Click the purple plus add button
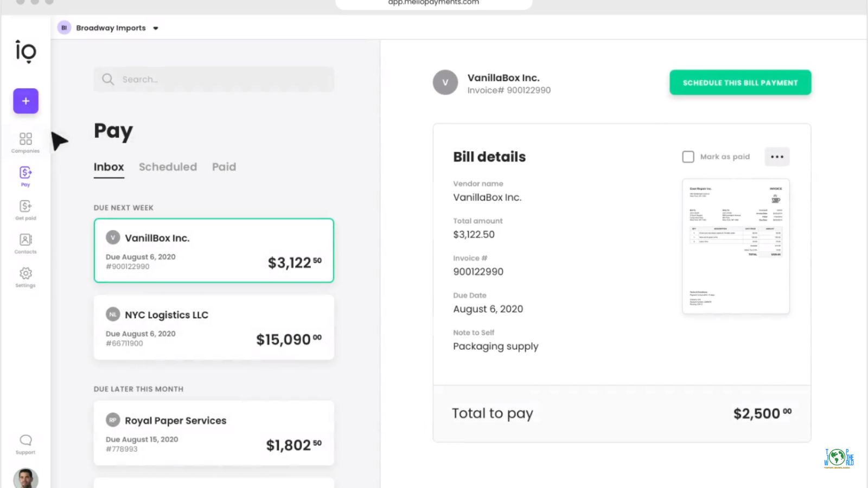This screenshot has height=488, width=868. 25,101
